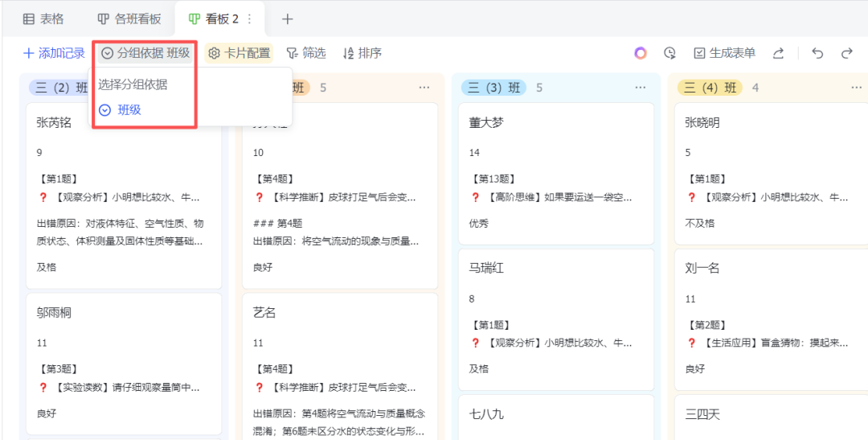Open the more menu of the column showing 5 beside 筛选
Screen dimensions: 868x440
pyautogui.click(x=424, y=88)
